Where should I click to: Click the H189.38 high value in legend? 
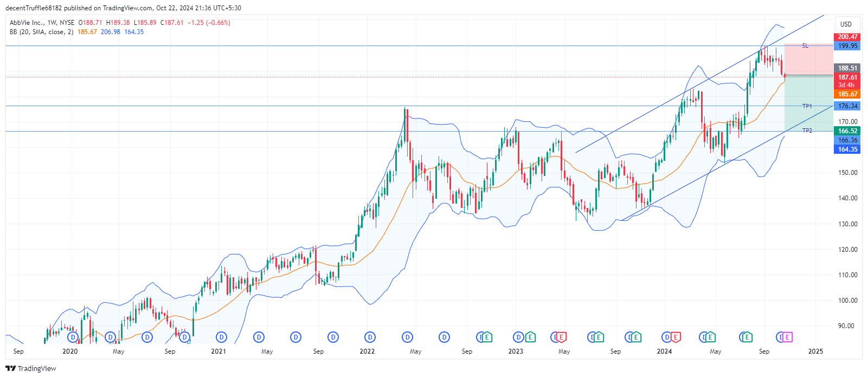118,23
